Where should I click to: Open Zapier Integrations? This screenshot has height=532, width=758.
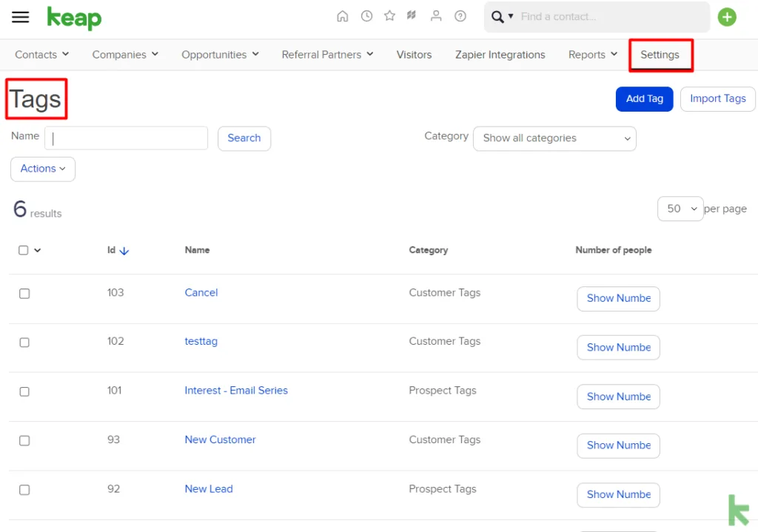point(500,55)
